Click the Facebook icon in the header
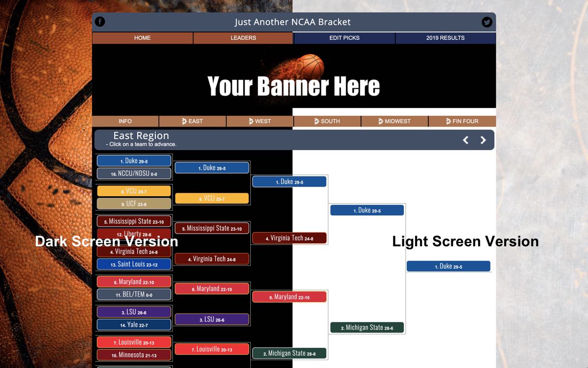This screenshot has height=368, width=588. pos(100,22)
